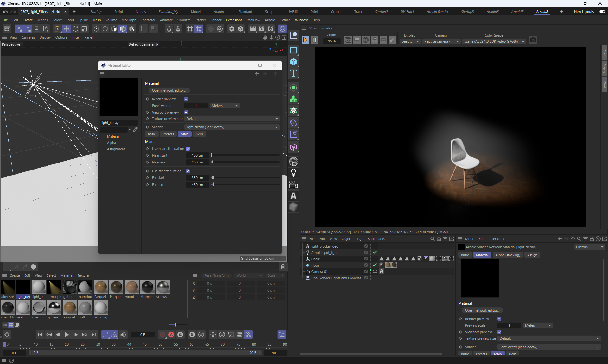Select the Text spline tool icon
This screenshot has height=364, width=608.
point(294,73)
